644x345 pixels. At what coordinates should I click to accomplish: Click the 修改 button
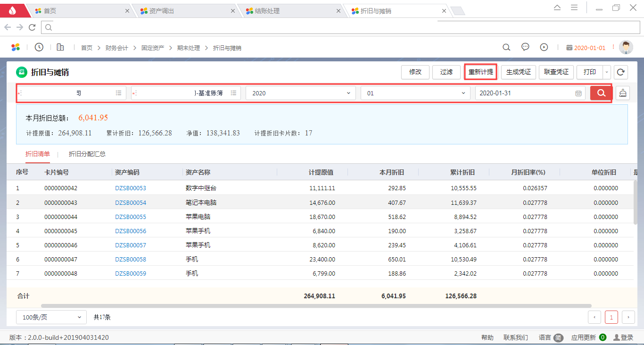pos(415,72)
